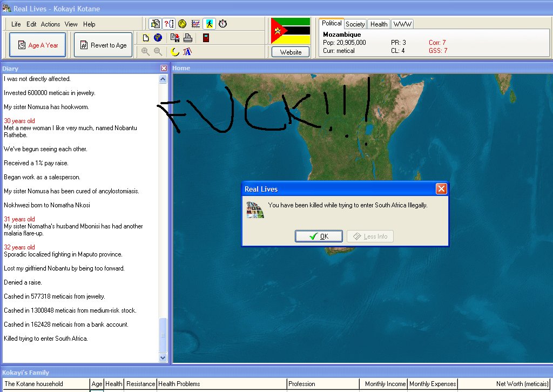Click 'Nokhwezi born to Nomatha Nkosi' entry

coord(47,205)
